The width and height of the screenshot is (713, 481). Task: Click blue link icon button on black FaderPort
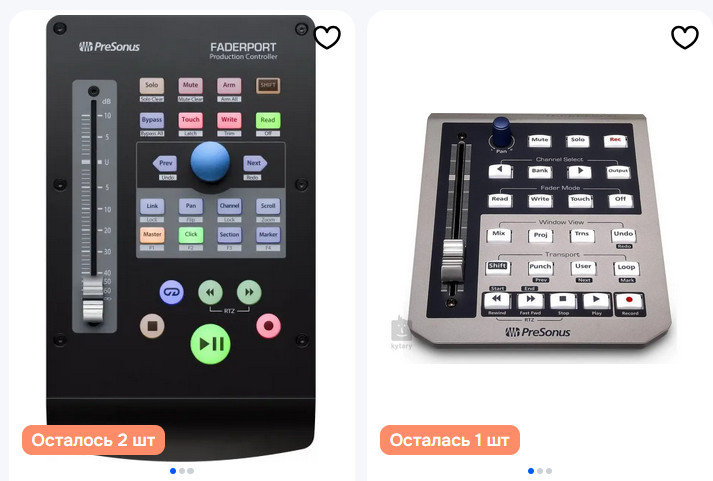[x=172, y=292]
